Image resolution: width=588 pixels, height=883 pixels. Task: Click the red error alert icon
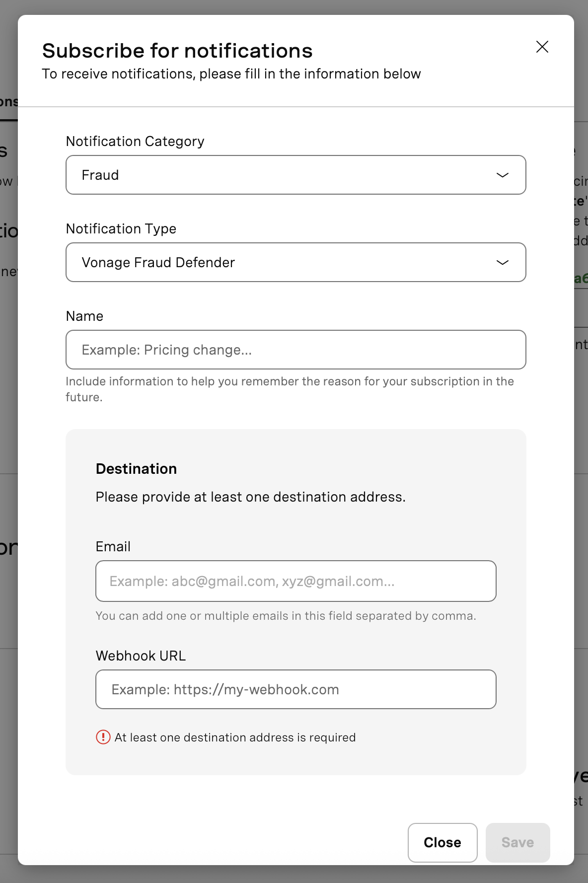click(103, 737)
